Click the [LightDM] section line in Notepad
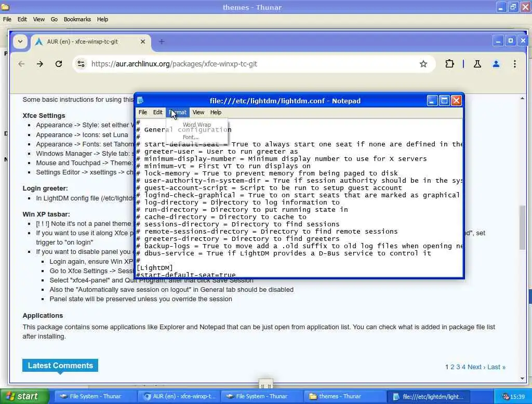This screenshot has width=532, height=404. (x=155, y=267)
